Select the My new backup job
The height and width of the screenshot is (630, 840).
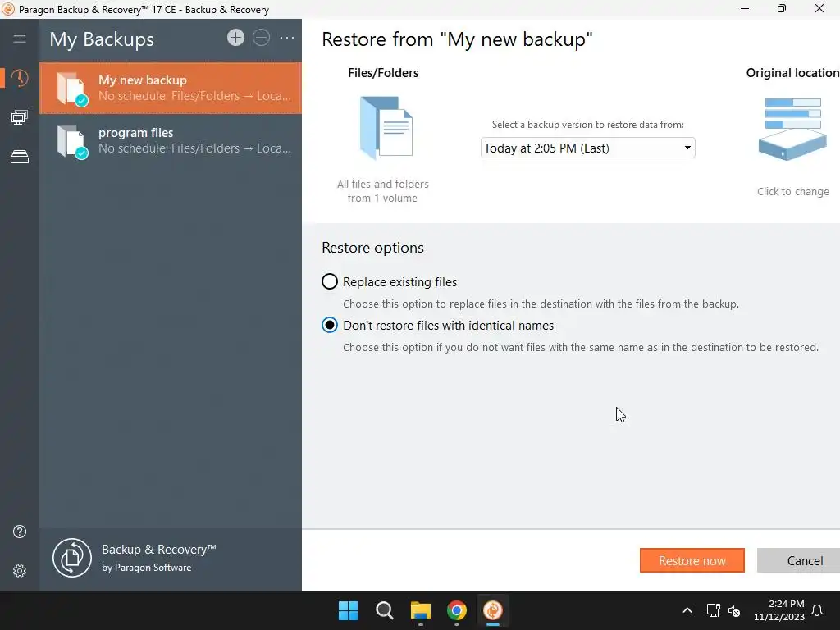tap(171, 88)
